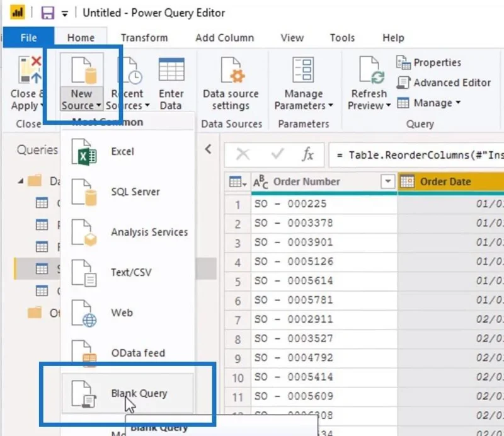This screenshot has height=436, width=504.
Task: Click the New Source icon
Action: pos(84,70)
